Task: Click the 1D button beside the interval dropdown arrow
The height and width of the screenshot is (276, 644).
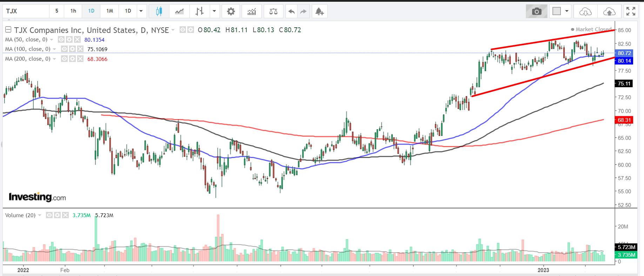Action: click(128, 11)
